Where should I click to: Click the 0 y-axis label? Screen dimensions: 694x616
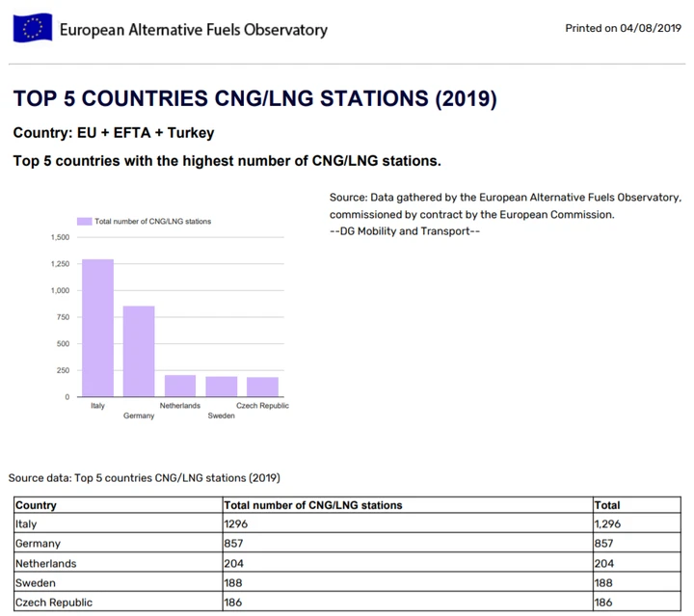[67, 397]
